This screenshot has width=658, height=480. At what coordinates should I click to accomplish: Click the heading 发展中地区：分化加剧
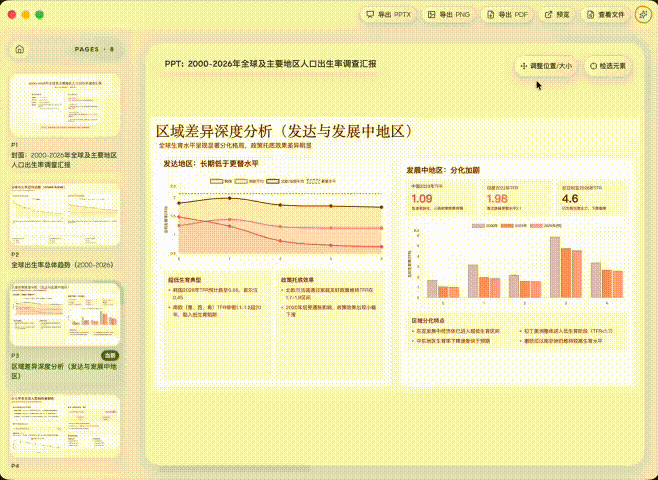(x=443, y=170)
